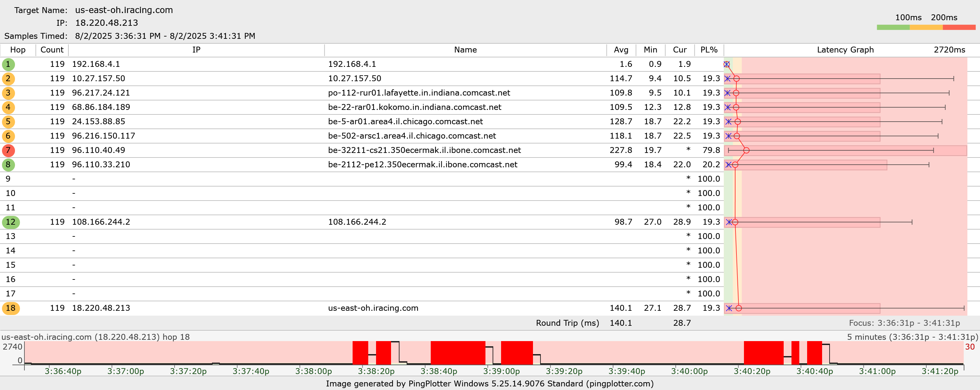Click the 3:40:20p red packet loss block
The width and height of the screenshot is (980, 390).
pos(763,353)
